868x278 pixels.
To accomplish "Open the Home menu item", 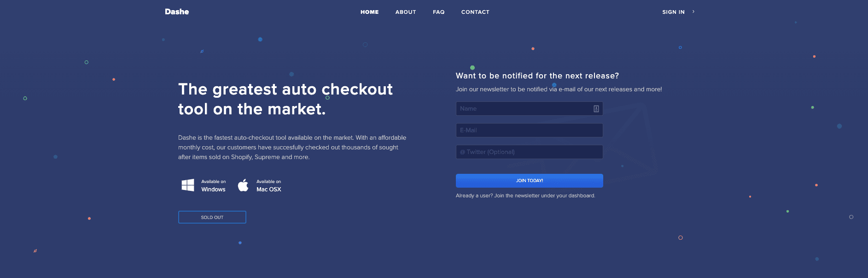I will point(370,12).
